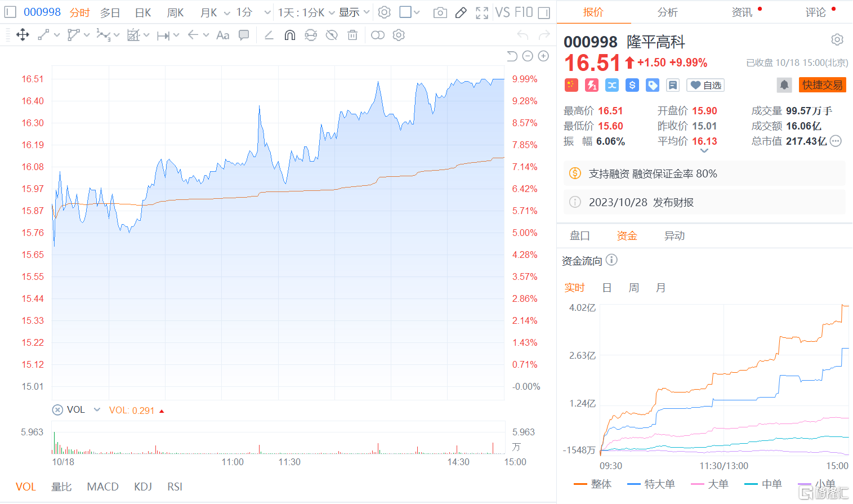Toggle the drawing pencil tool
The image size is (853, 504).
pyautogui.click(x=461, y=12)
